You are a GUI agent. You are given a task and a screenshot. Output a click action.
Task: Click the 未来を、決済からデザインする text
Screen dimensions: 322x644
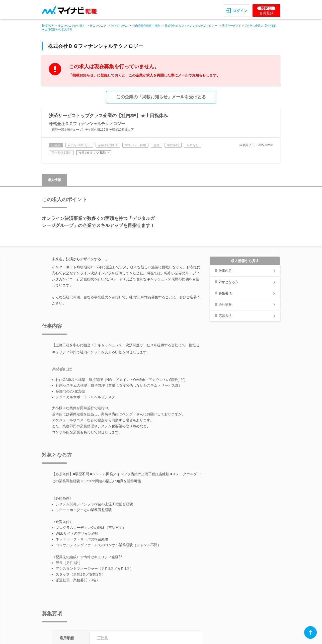[x=80, y=259]
